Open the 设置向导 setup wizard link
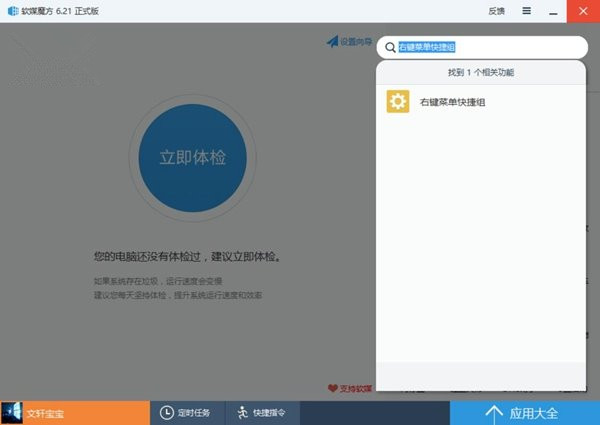 click(x=355, y=42)
